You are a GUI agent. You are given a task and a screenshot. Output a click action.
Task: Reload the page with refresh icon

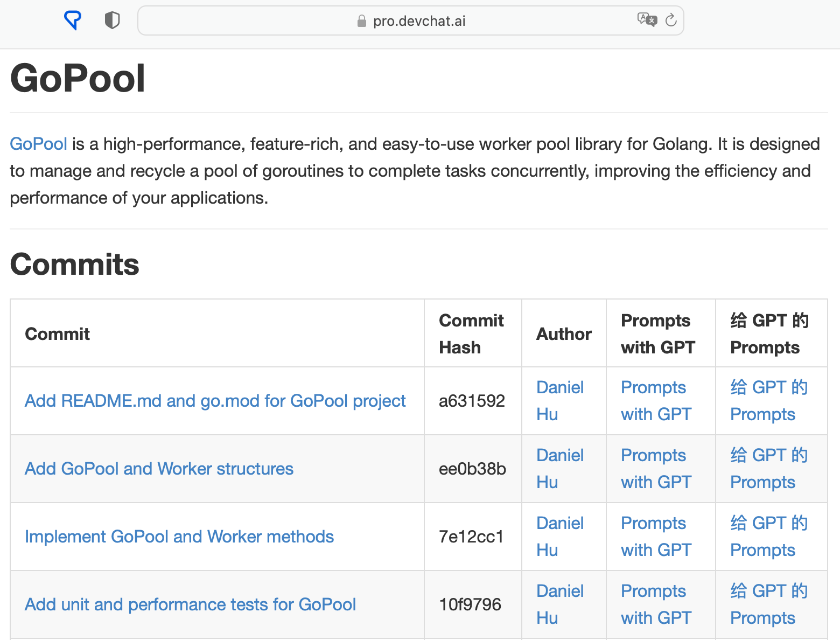coord(671,20)
